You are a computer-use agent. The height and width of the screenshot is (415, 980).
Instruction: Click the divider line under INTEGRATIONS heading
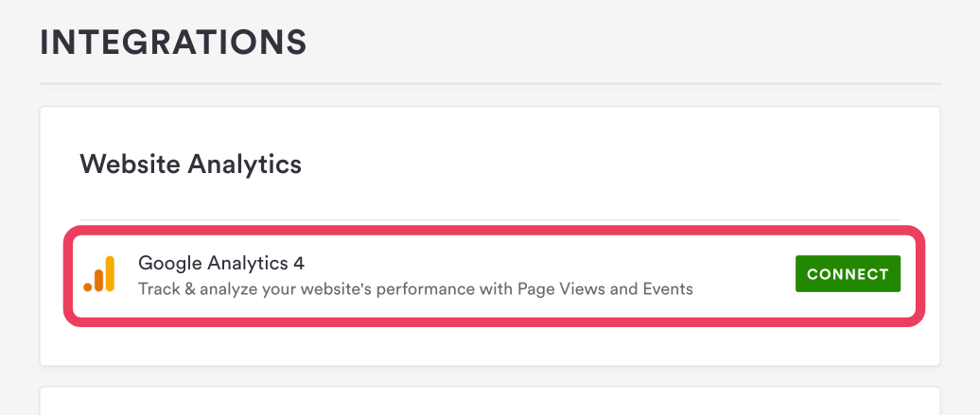pyautogui.click(x=490, y=84)
